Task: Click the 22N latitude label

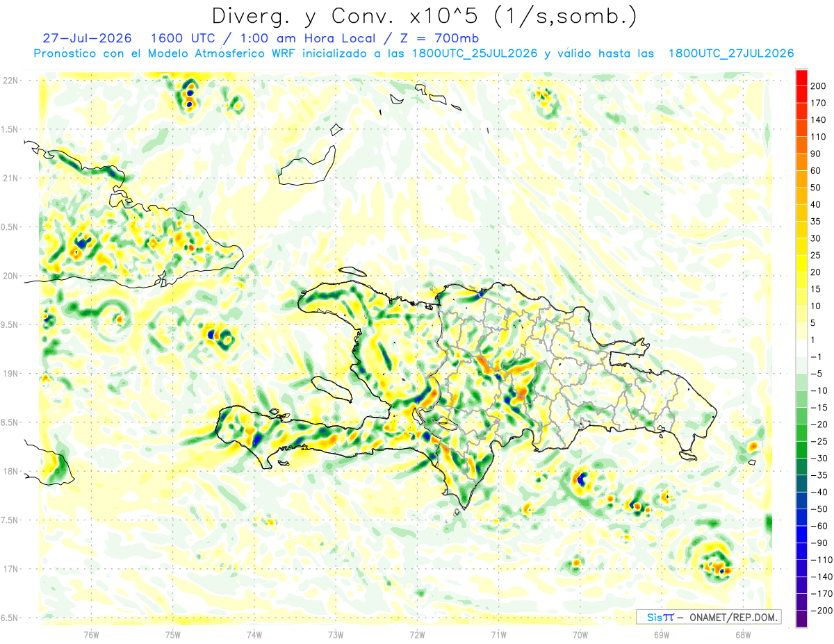Action: (x=11, y=81)
